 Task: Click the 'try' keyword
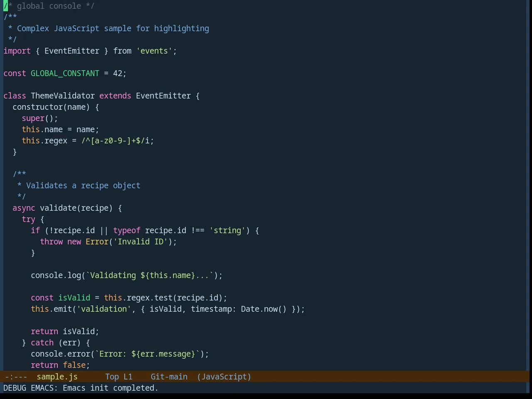[28, 219]
